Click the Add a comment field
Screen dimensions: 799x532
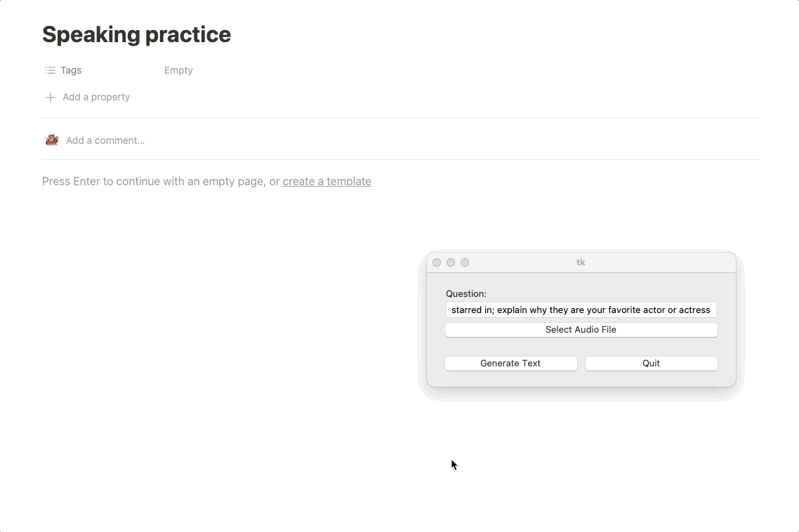[x=105, y=140]
